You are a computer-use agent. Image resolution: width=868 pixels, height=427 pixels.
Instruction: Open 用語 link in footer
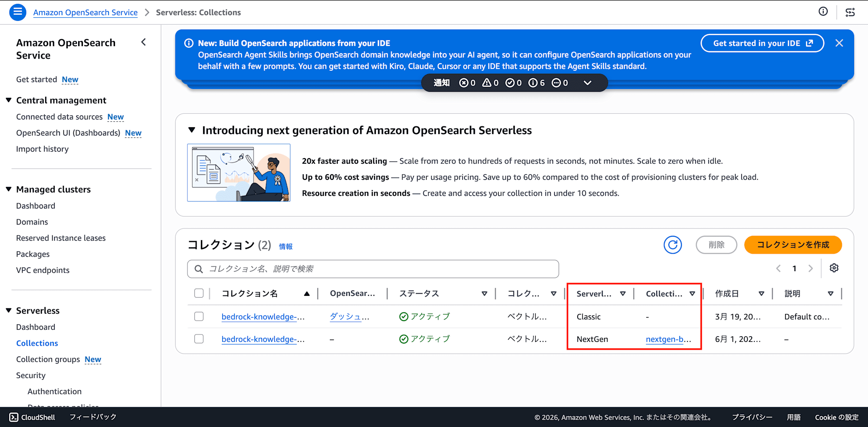(x=794, y=417)
